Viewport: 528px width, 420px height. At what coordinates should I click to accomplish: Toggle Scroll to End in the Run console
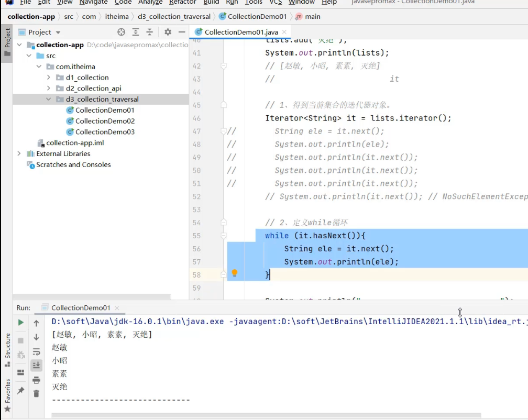[x=36, y=365]
